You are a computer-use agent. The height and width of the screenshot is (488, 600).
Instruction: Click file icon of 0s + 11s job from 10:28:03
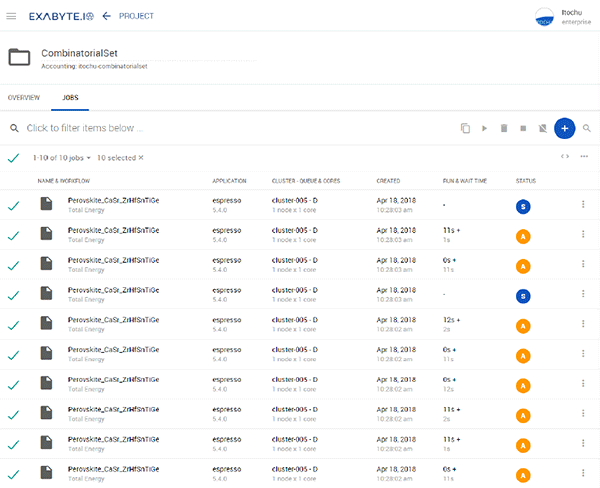46,263
